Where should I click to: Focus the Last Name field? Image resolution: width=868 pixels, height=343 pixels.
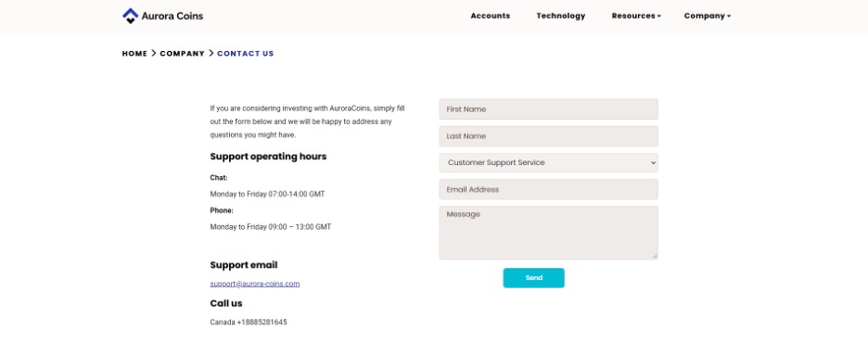click(549, 136)
